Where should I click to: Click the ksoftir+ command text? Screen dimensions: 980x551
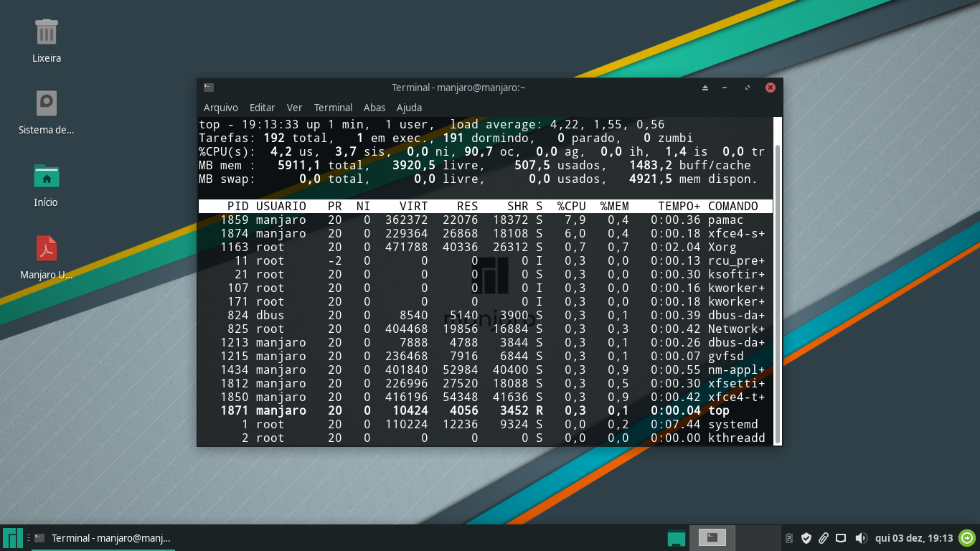click(x=737, y=275)
